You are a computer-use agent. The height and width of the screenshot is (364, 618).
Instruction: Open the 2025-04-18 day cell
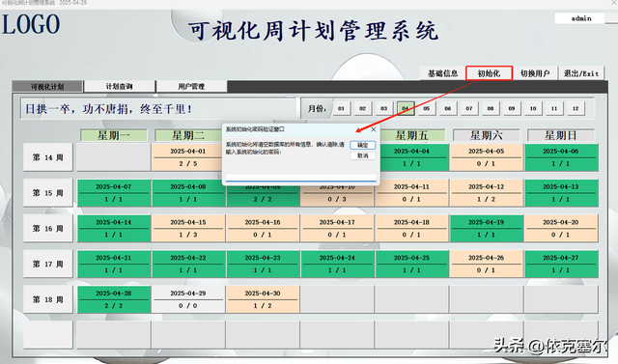click(x=411, y=228)
